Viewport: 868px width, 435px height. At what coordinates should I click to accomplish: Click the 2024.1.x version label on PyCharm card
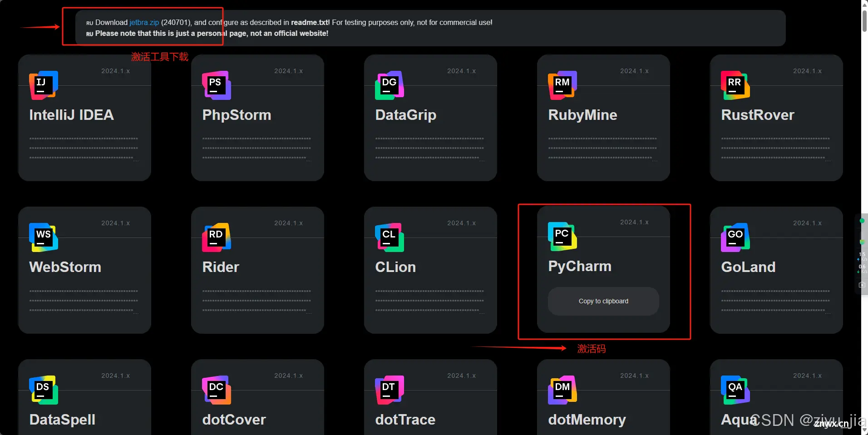point(634,222)
